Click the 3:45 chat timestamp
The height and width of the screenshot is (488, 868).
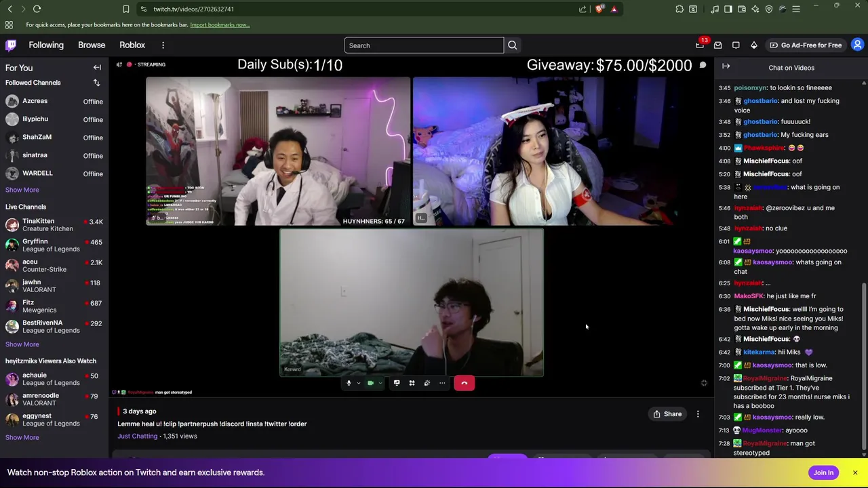click(x=724, y=88)
